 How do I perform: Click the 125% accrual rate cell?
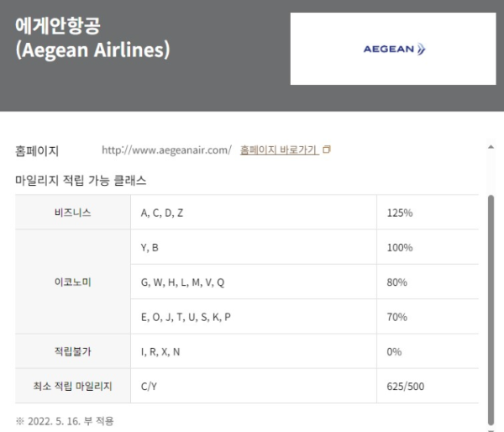[428, 213]
